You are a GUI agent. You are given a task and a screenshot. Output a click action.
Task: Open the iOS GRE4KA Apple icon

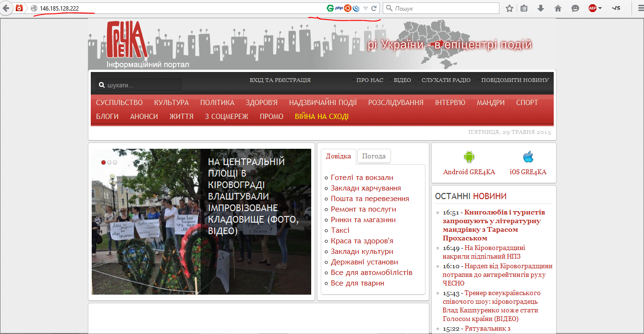tap(528, 157)
